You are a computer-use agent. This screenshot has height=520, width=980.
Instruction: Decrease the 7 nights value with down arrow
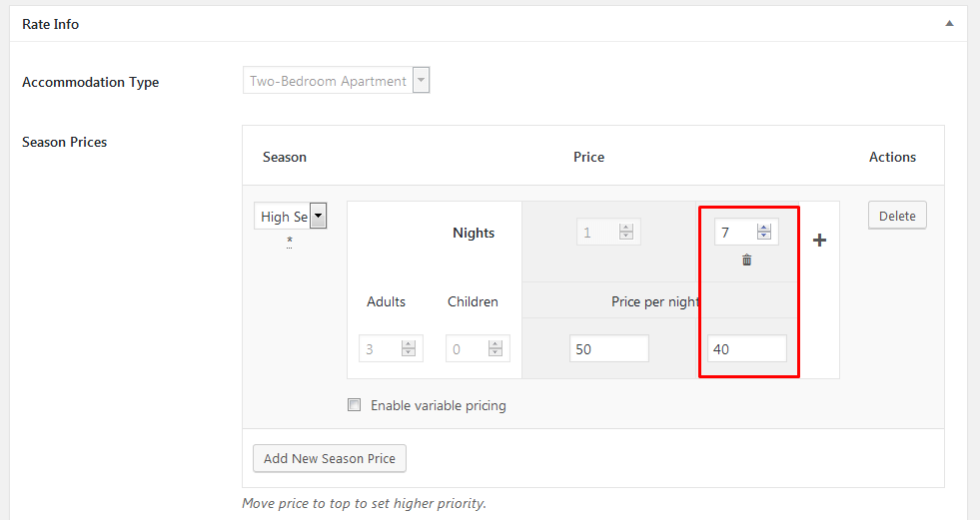click(764, 237)
